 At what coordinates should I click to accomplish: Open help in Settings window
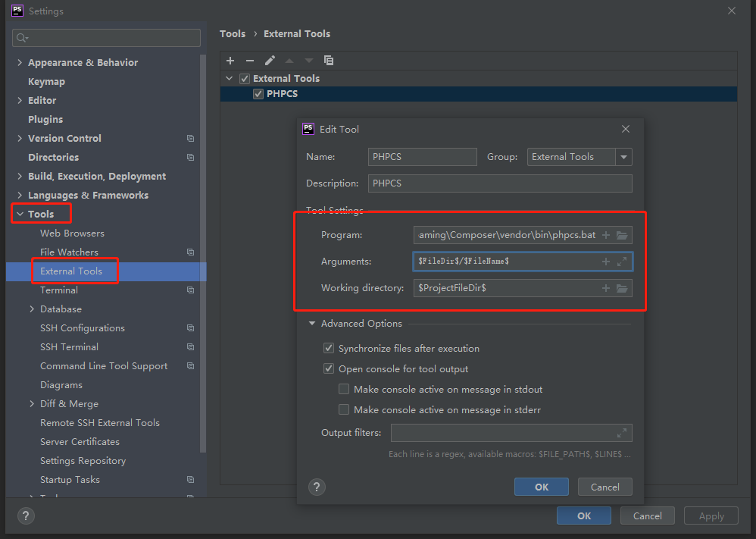click(26, 515)
